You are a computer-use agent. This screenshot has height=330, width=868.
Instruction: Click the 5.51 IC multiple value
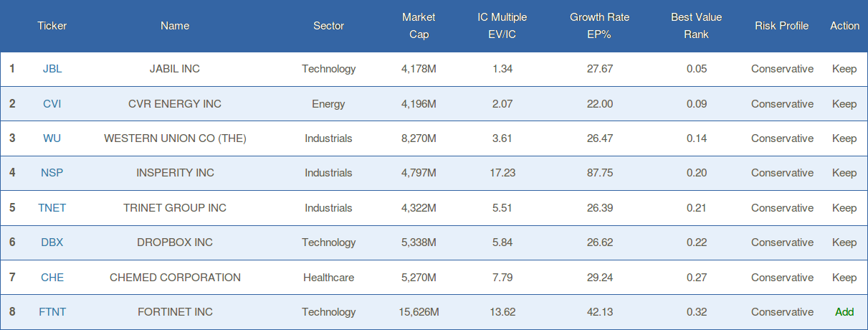(502, 208)
